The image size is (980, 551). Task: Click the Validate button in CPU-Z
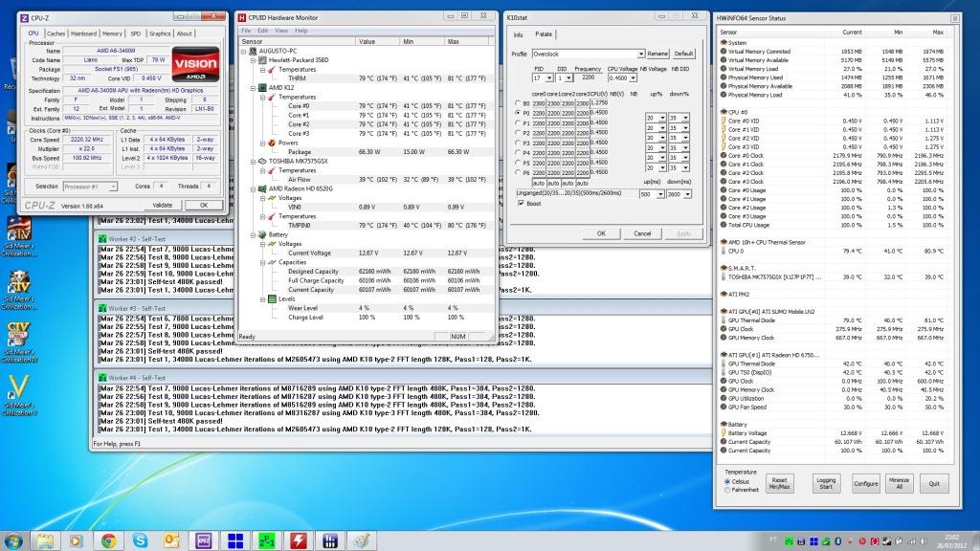(163, 205)
